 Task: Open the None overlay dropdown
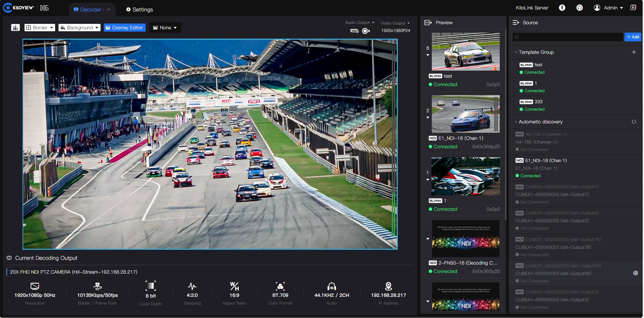tap(165, 28)
